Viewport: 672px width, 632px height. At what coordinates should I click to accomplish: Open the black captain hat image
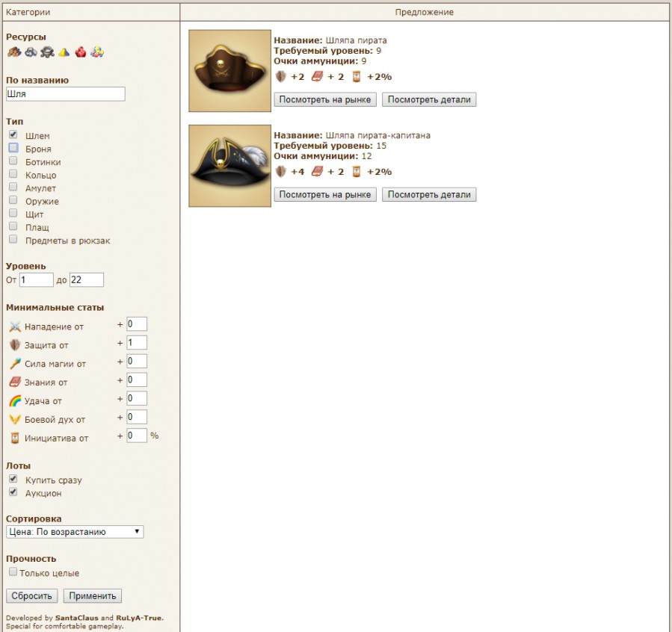pyautogui.click(x=229, y=166)
